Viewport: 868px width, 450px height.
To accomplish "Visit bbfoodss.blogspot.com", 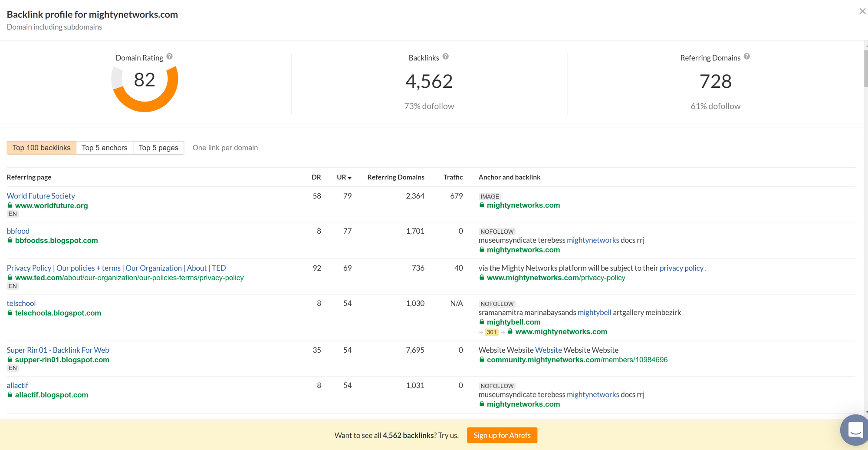I will [56, 241].
